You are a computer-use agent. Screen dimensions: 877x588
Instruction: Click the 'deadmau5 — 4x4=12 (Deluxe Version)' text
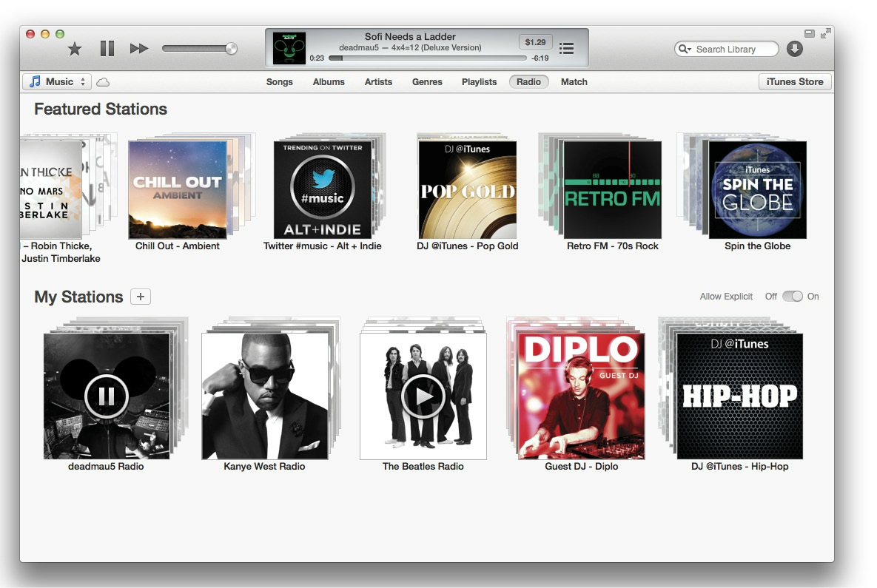[x=410, y=47]
